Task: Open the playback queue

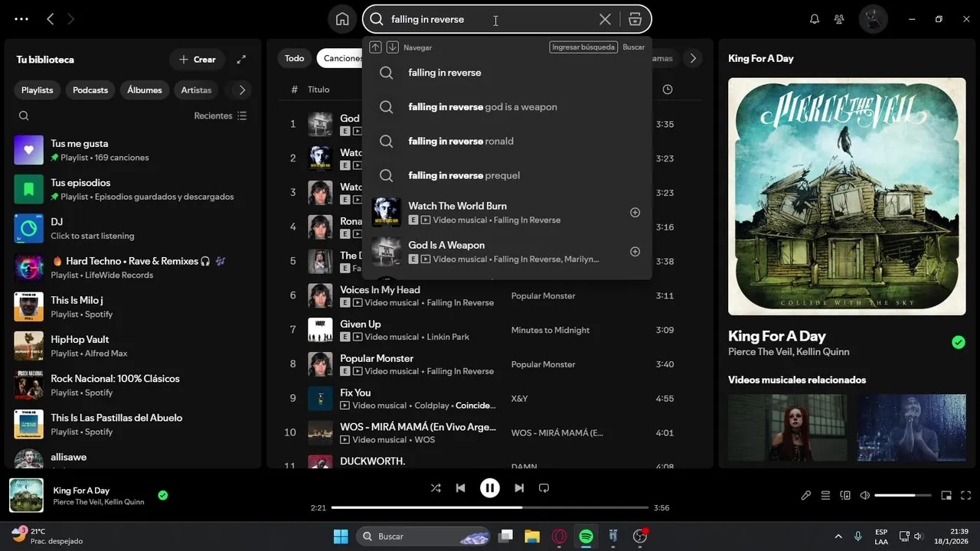Action: pyautogui.click(x=825, y=495)
